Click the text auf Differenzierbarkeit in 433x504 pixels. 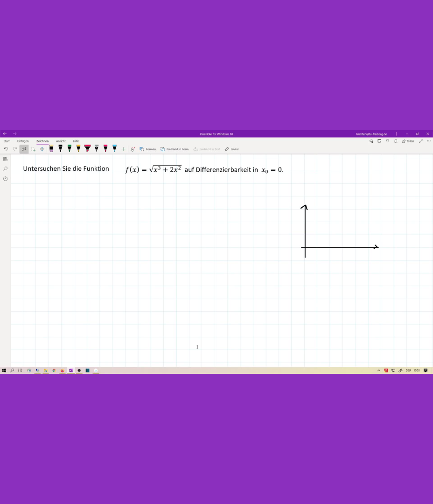point(221,170)
